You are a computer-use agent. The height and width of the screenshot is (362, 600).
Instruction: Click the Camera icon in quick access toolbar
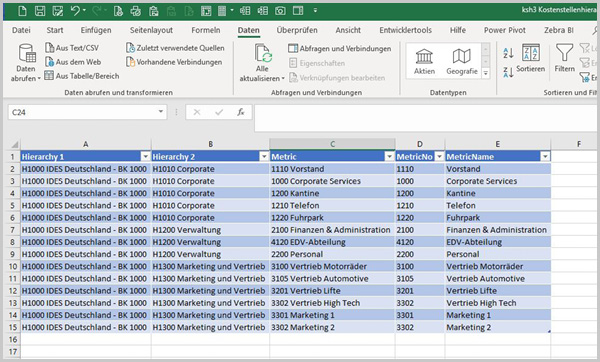pyautogui.click(x=280, y=11)
